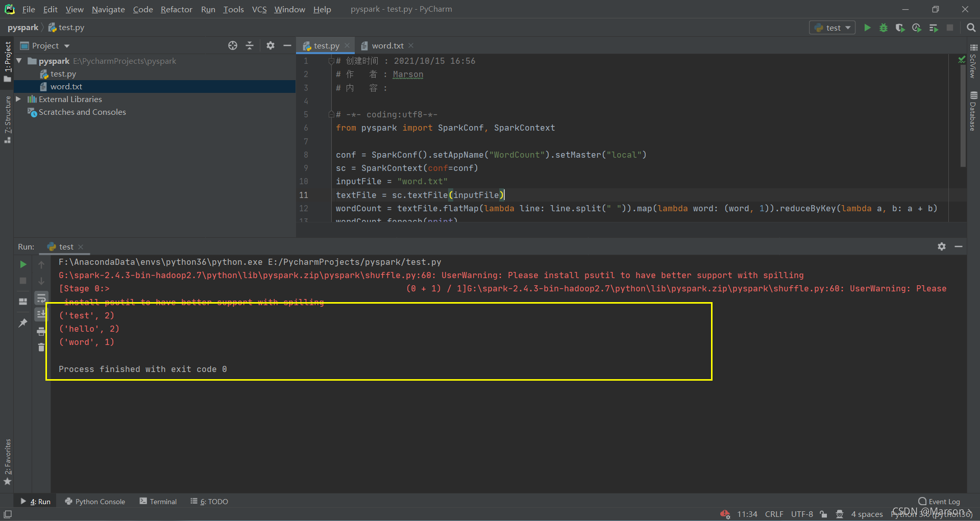Toggle soft-wrap in Run console

(41, 298)
